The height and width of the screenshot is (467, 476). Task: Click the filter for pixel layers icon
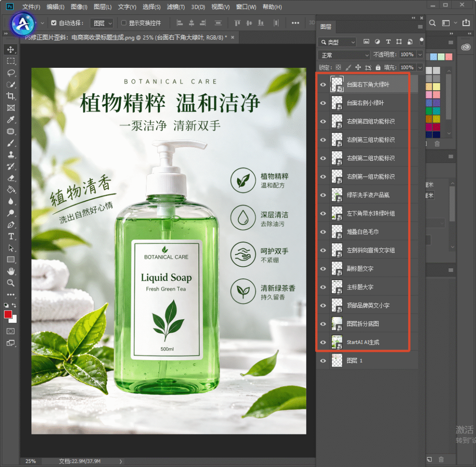coord(366,42)
